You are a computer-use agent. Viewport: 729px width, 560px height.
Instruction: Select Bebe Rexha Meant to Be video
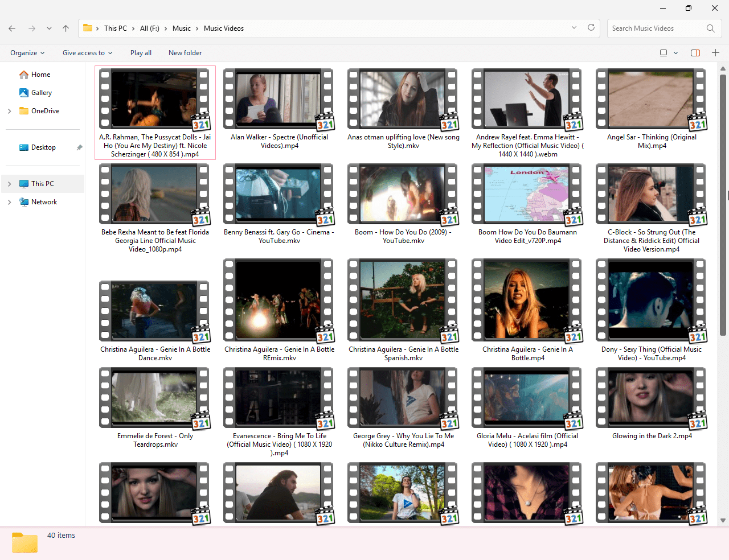155,208
